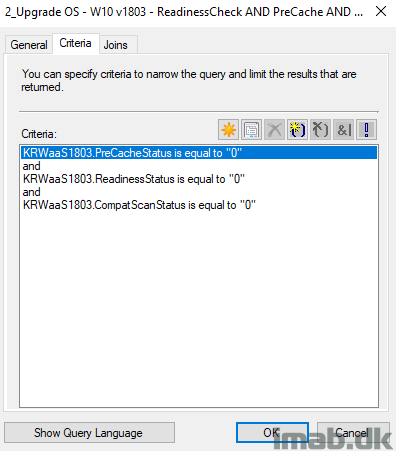Select the ReadinessStatus is equal to "0" row
396x451 pixels.
[x=199, y=179]
